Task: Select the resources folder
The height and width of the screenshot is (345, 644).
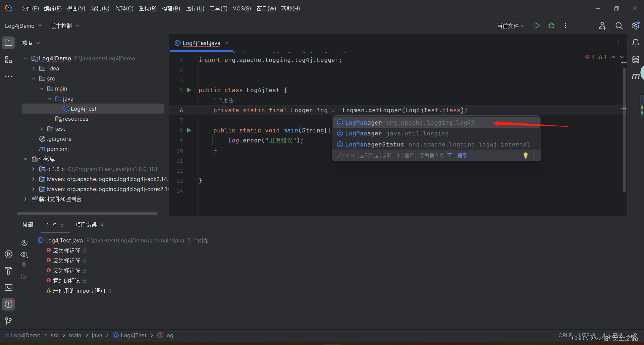Action: (x=75, y=119)
